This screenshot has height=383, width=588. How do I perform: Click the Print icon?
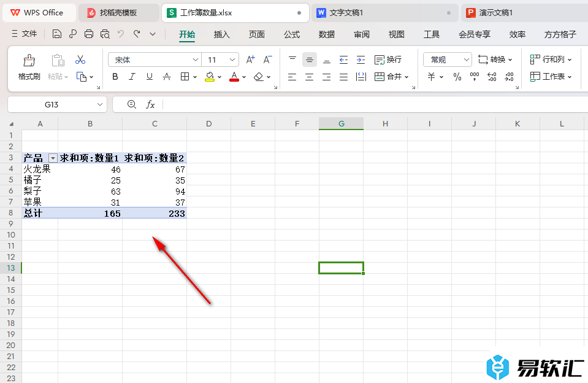point(89,34)
